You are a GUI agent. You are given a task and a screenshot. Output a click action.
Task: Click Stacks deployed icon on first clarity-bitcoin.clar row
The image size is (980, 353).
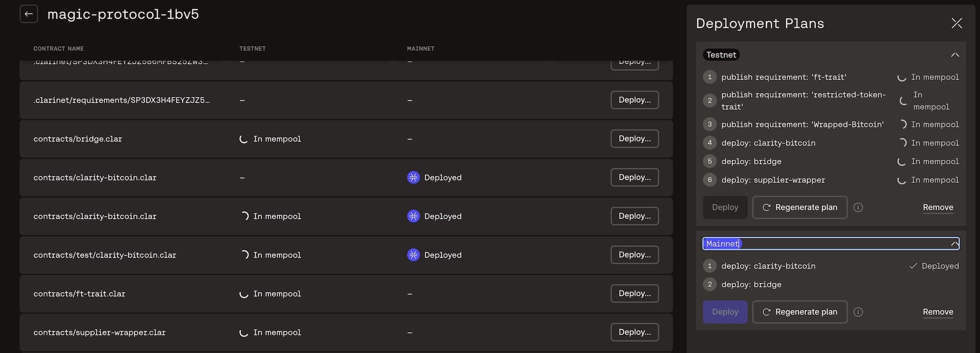pyautogui.click(x=414, y=177)
